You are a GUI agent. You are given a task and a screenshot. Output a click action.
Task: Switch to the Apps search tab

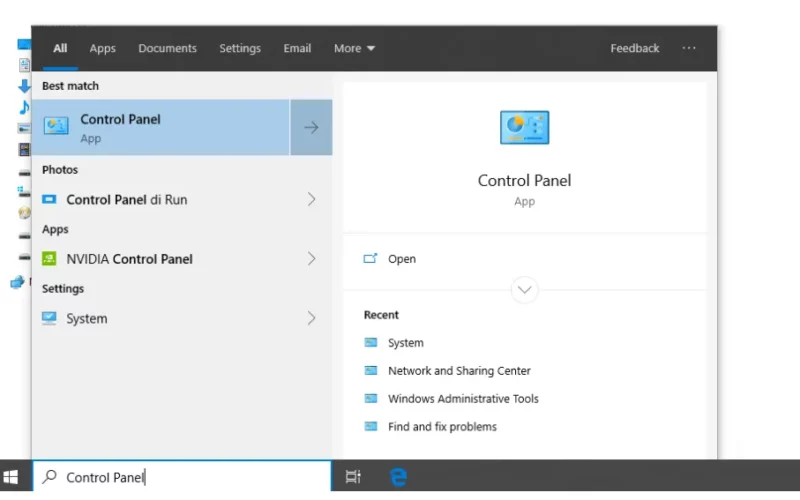click(103, 48)
